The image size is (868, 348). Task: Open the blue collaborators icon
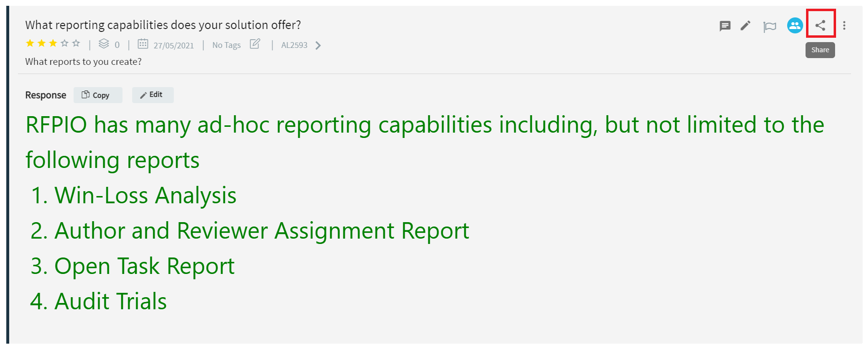tap(795, 26)
